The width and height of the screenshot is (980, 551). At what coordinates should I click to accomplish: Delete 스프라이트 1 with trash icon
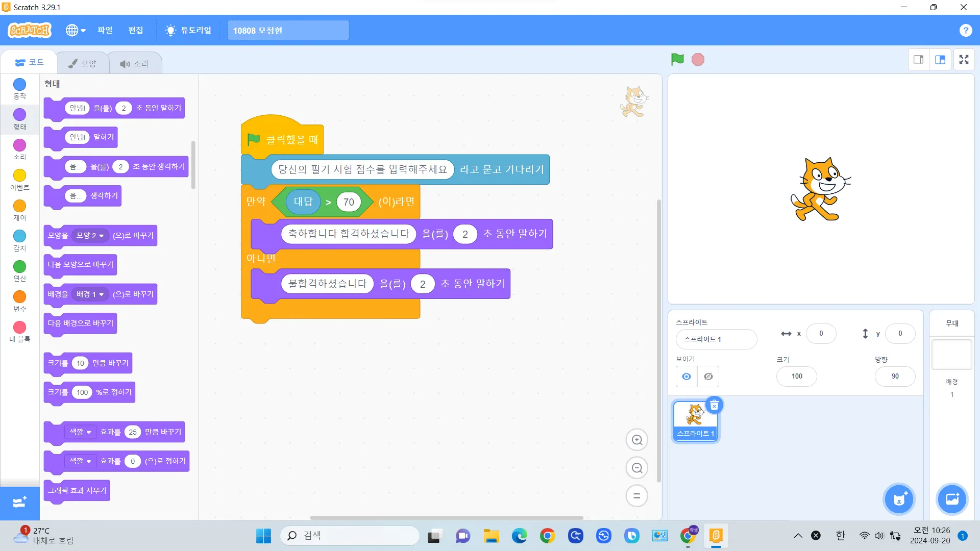(714, 405)
